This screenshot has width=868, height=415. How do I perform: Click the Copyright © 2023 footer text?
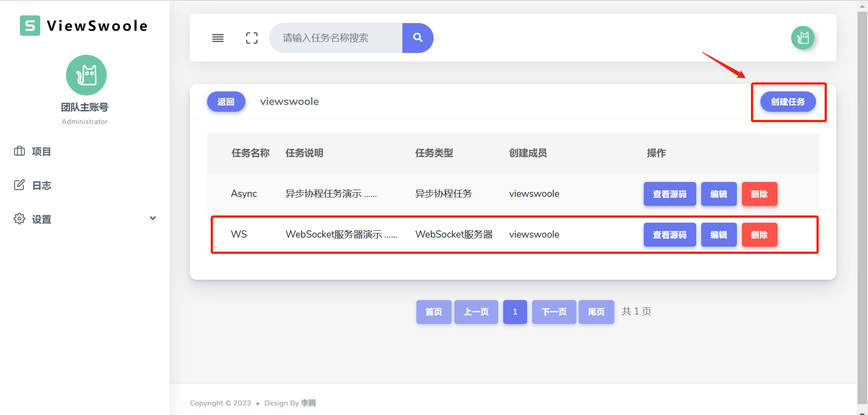220,403
